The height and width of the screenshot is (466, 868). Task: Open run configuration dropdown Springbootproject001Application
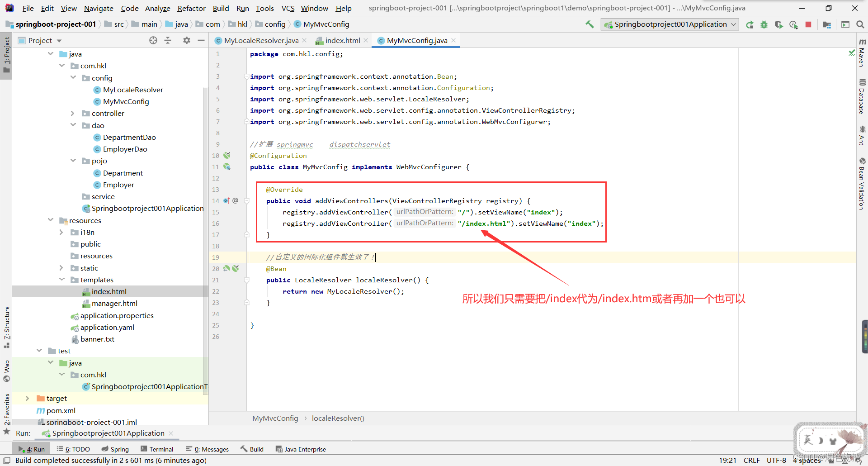[x=670, y=24]
